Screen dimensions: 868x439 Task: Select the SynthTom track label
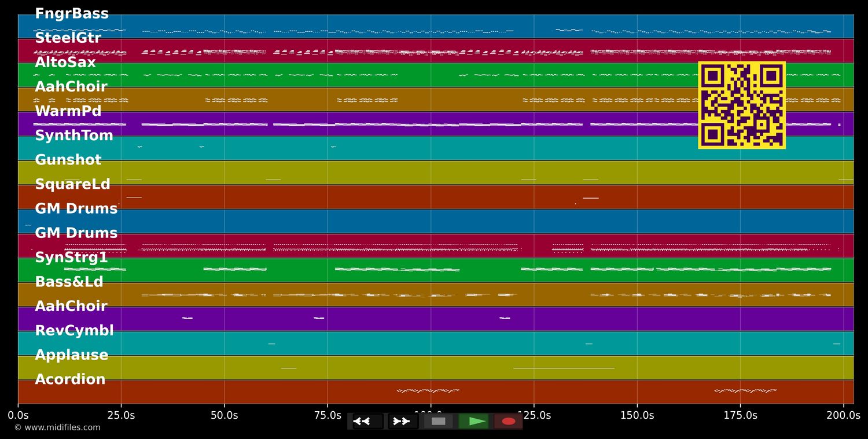coord(74,136)
